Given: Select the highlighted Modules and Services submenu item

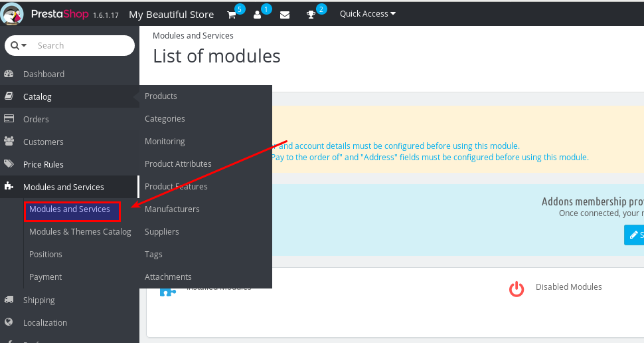Looking at the screenshot, I should click(x=70, y=209).
